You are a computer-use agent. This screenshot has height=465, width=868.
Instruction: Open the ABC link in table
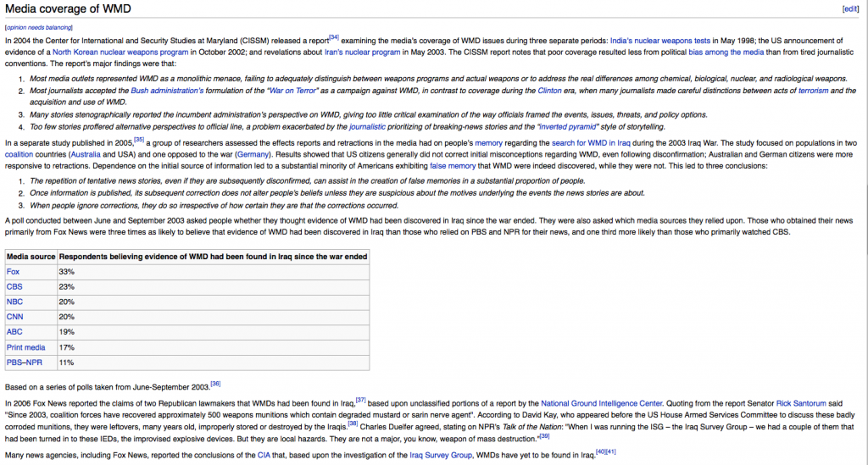[x=14, y=332]
